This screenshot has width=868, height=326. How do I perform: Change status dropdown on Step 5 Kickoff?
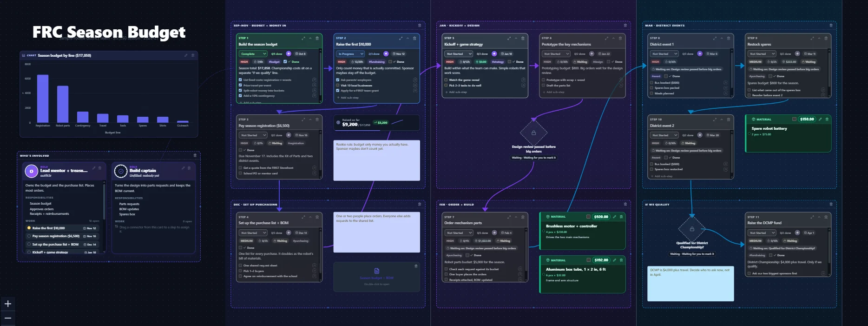(x=459, y=54)
